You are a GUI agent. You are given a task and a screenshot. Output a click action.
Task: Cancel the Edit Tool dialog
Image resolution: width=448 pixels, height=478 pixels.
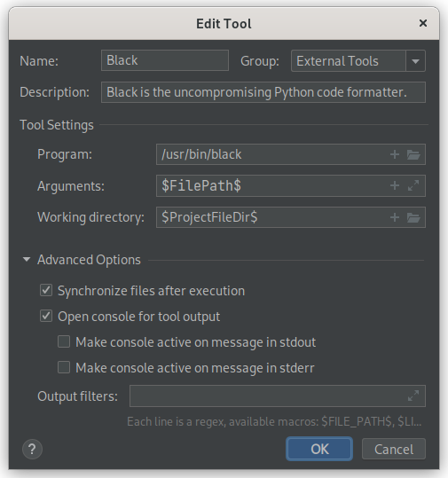393,449
